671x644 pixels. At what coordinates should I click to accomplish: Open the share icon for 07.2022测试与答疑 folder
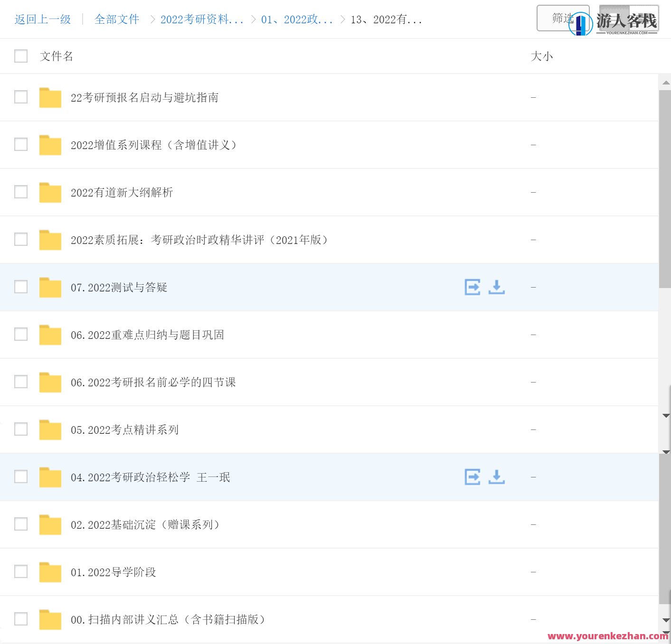pos(472,287)
